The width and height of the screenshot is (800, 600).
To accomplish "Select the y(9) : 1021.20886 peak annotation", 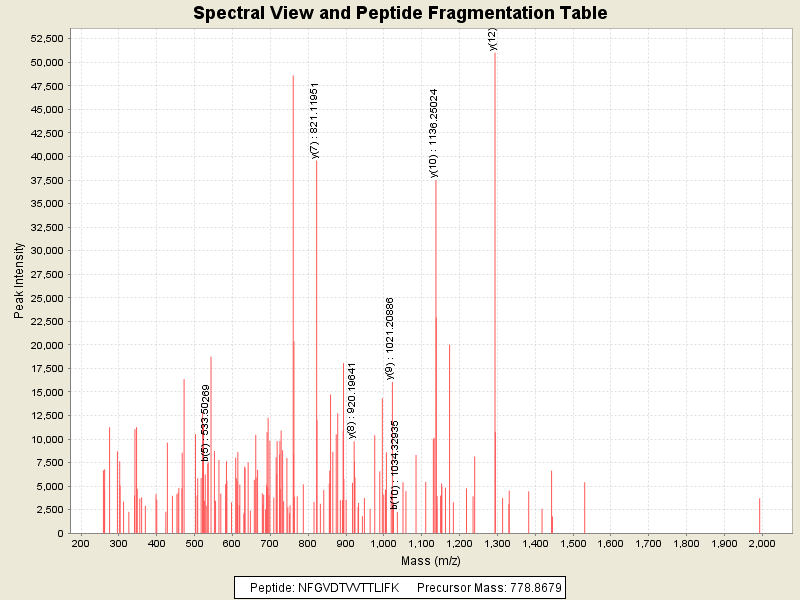I will click(x=390, y=338).
